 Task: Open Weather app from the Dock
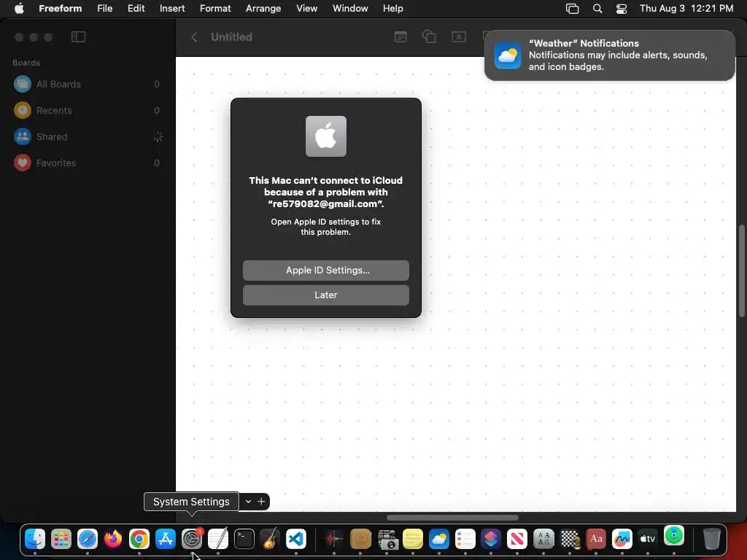(x=439, y=539)
